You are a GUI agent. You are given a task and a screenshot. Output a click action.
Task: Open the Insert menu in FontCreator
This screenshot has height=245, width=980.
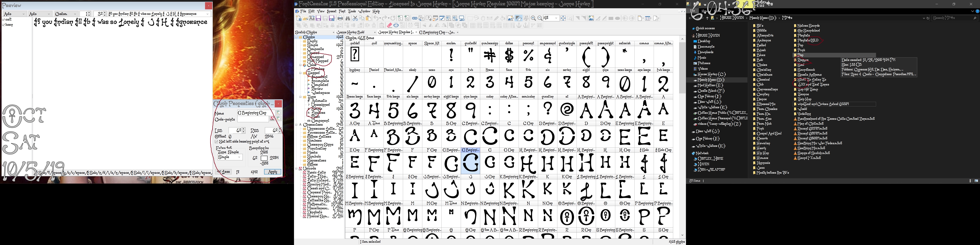point(331,11)
